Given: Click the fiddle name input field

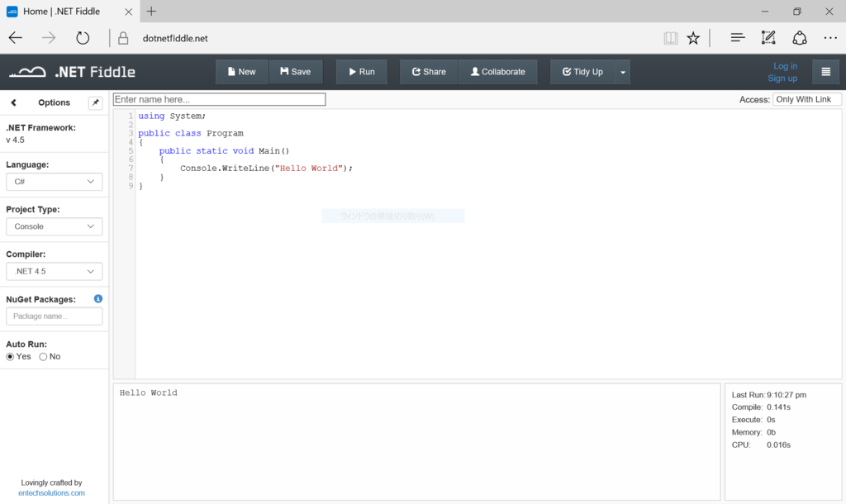Looking at the screenshot, I should click(x=219, y=98).
